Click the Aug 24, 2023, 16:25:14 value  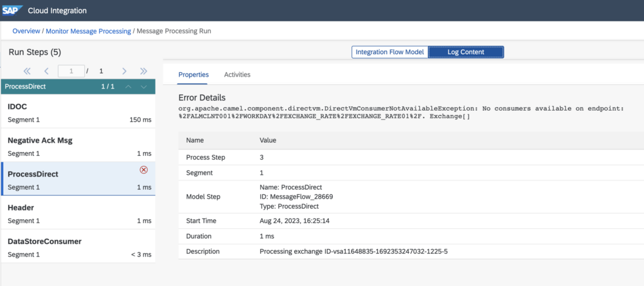tap(294, 221)
